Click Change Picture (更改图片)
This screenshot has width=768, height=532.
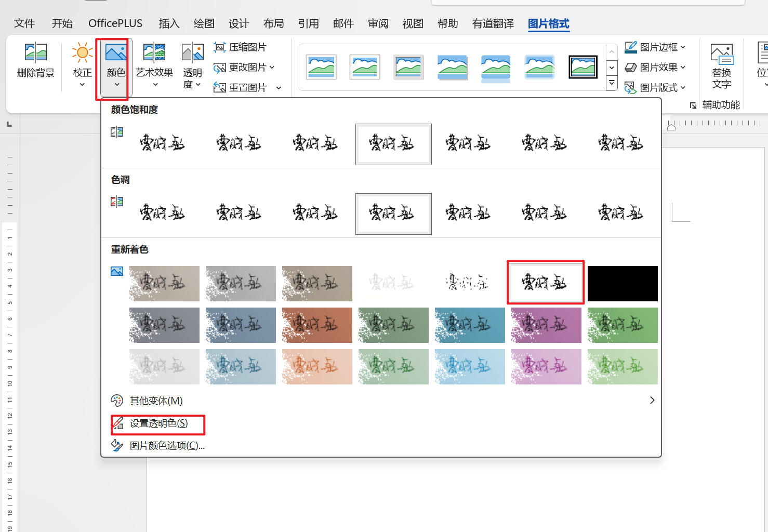(240, 68)
